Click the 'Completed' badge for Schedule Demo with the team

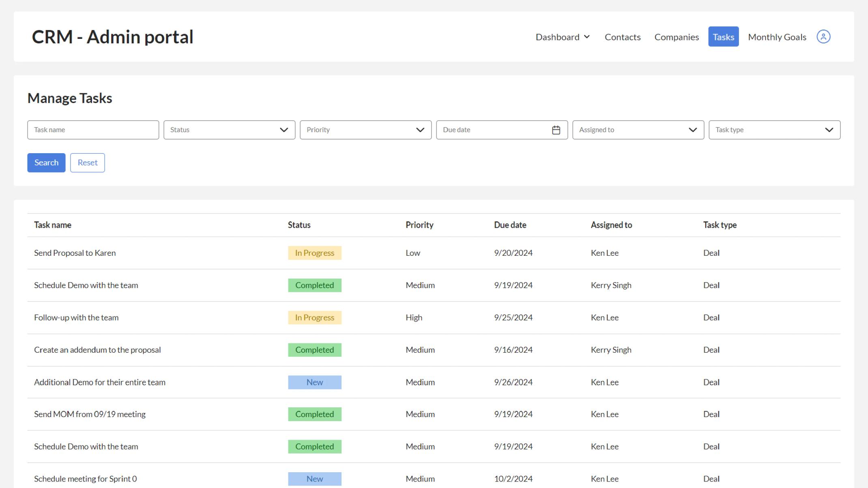[315, 285]
